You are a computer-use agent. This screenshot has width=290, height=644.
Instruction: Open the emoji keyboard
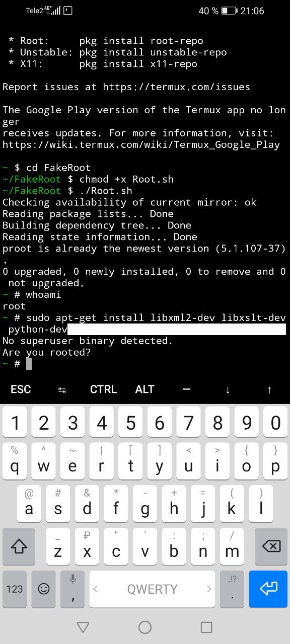(x=44, y=588)
